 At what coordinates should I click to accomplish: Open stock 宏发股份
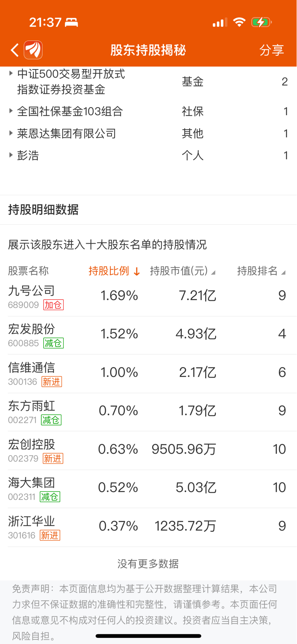pyautogui.click(x=31, y=329)
